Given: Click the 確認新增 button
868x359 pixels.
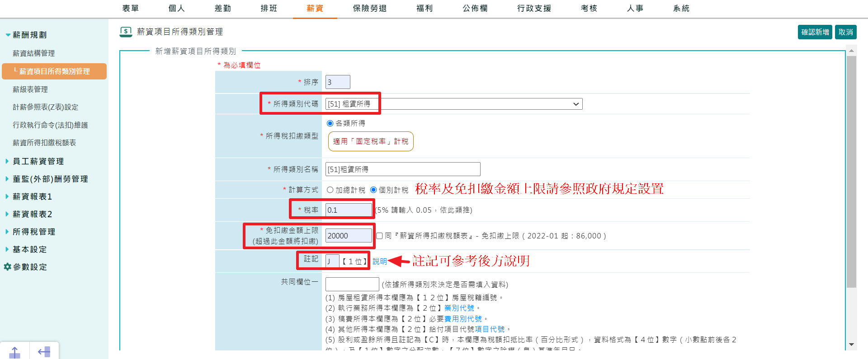Looking at the screenshot, I should [815, 32].
